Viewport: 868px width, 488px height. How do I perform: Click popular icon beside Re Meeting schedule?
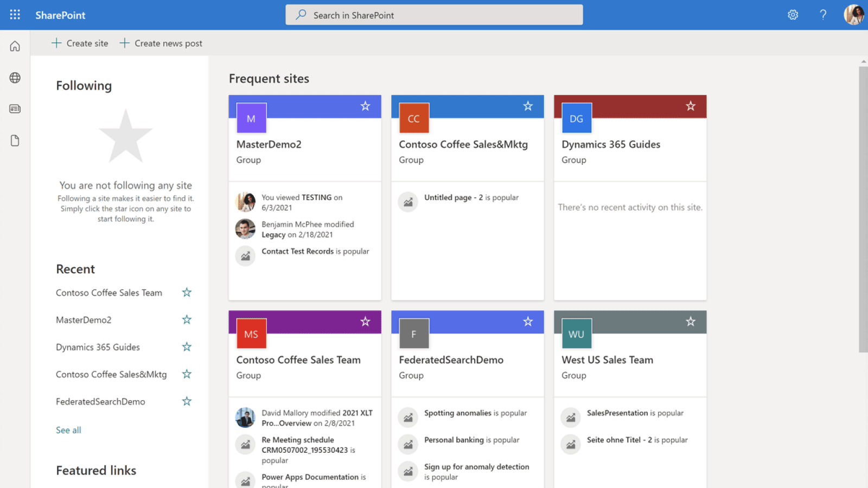click(245, 445)
